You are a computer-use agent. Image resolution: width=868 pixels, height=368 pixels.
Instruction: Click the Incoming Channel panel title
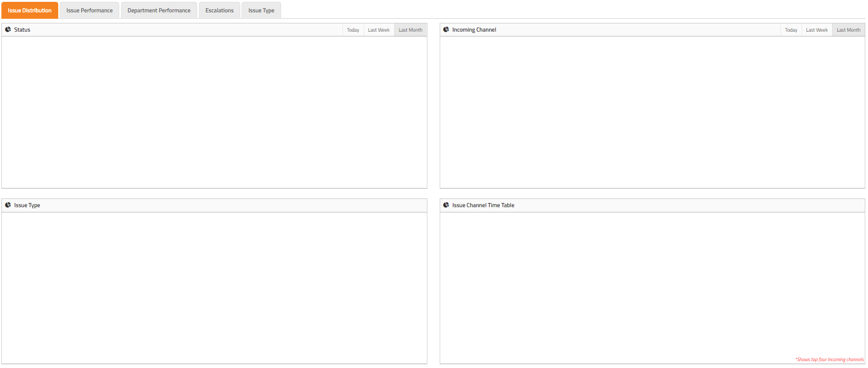(474, 30)
